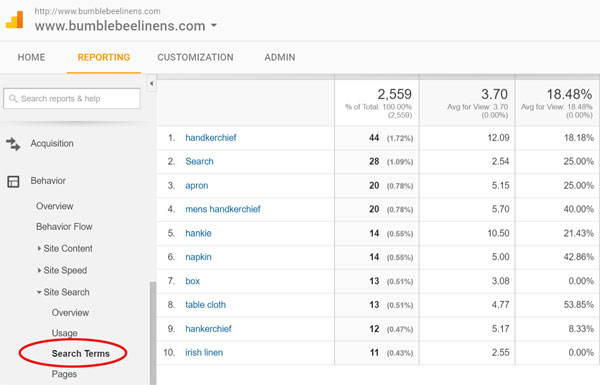
Task: Open the Behavior section
Action: click(48, 181)
